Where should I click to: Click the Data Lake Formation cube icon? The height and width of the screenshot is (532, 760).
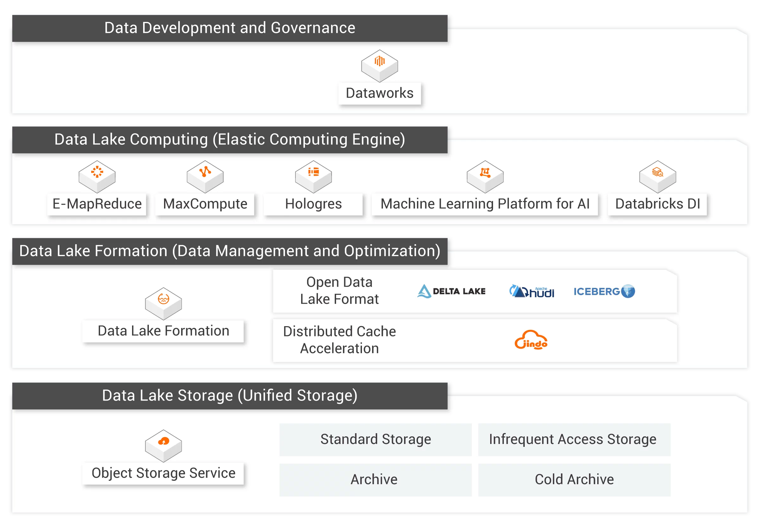[x=163, y=303]
